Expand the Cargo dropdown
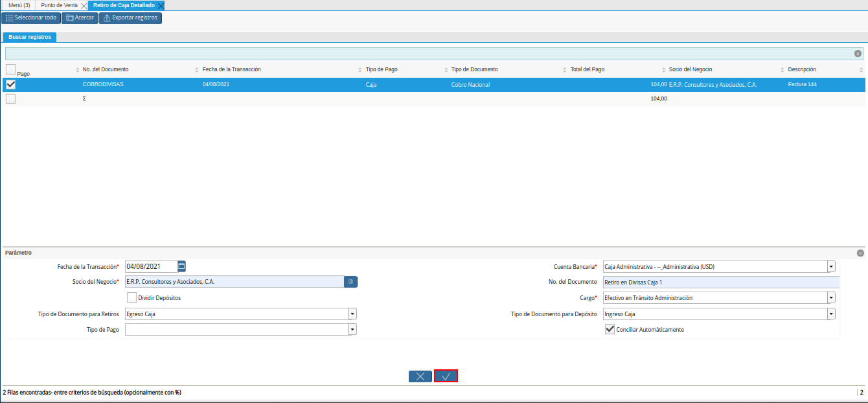This screenshot has width=868, height=403. [x=831, y=297]
